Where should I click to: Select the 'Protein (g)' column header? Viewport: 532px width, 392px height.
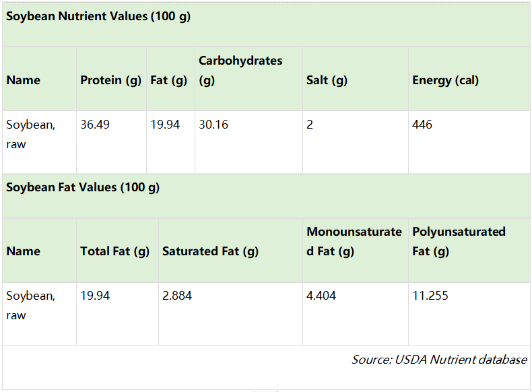point(111,80)
